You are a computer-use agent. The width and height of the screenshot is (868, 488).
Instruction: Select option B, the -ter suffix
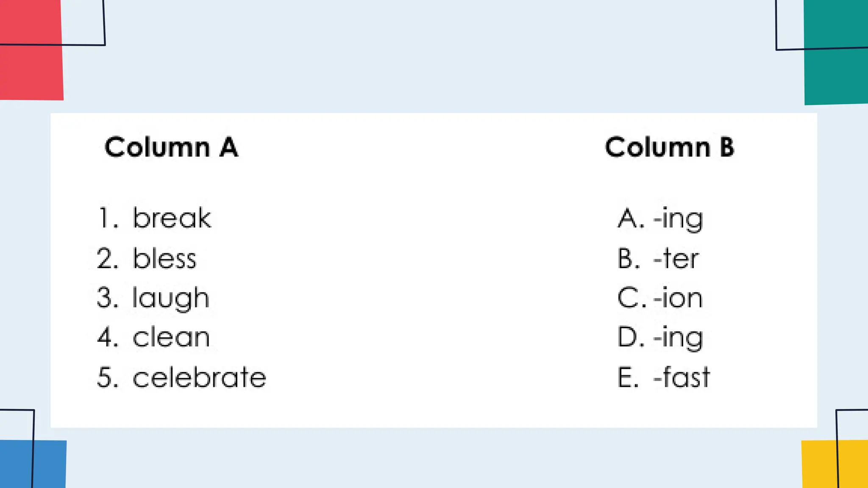point(676,258)
